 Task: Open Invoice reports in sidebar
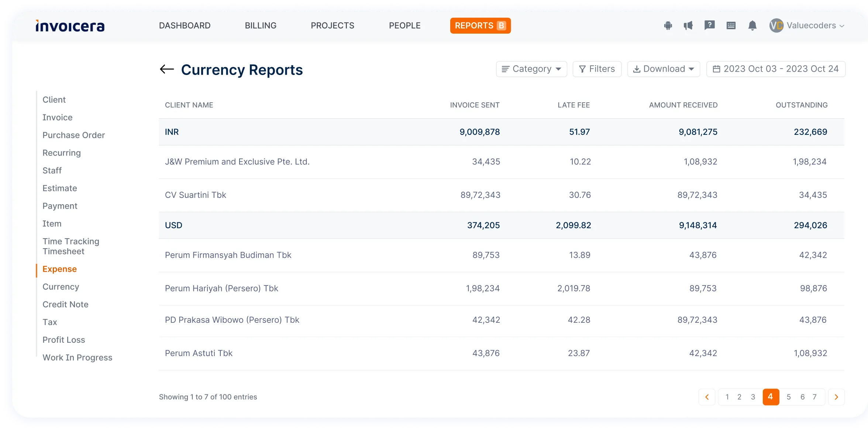58,117
